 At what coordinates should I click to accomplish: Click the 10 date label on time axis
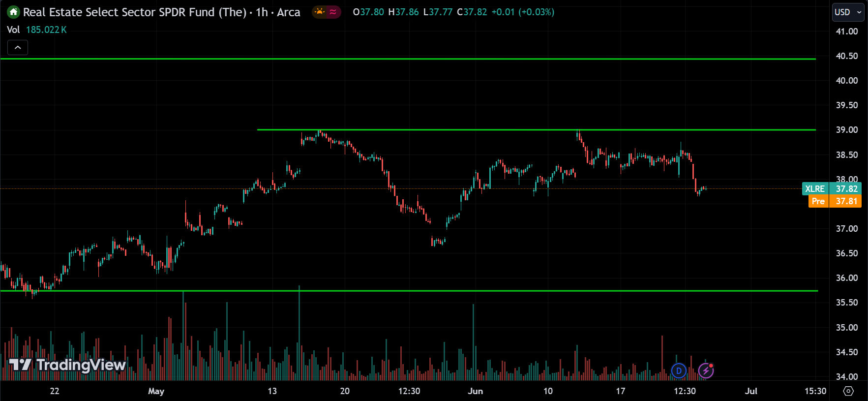click(x=548, y=391)
